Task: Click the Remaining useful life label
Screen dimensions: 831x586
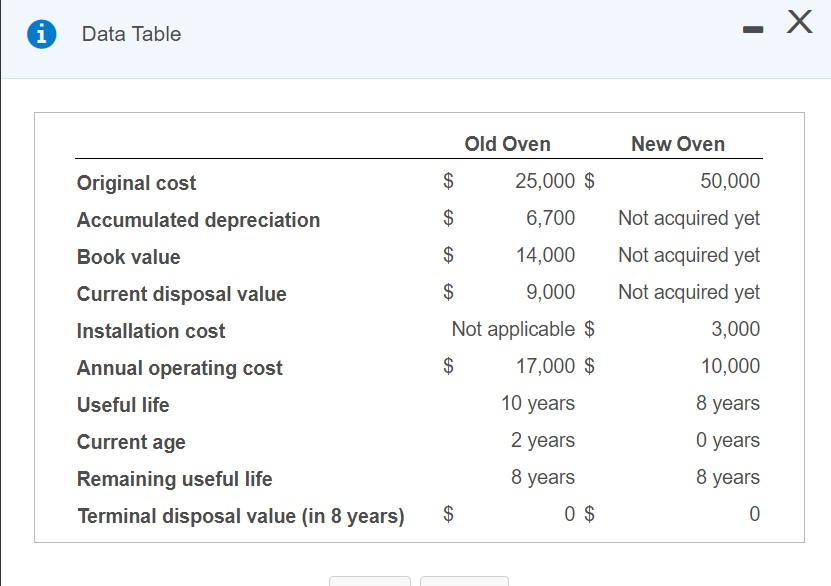Action: tap(174, 479)
